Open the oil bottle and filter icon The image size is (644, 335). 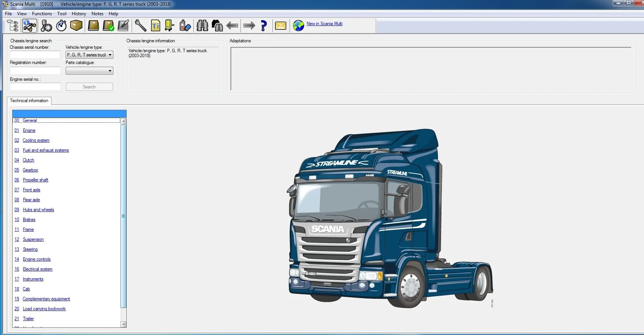point(185,26)
